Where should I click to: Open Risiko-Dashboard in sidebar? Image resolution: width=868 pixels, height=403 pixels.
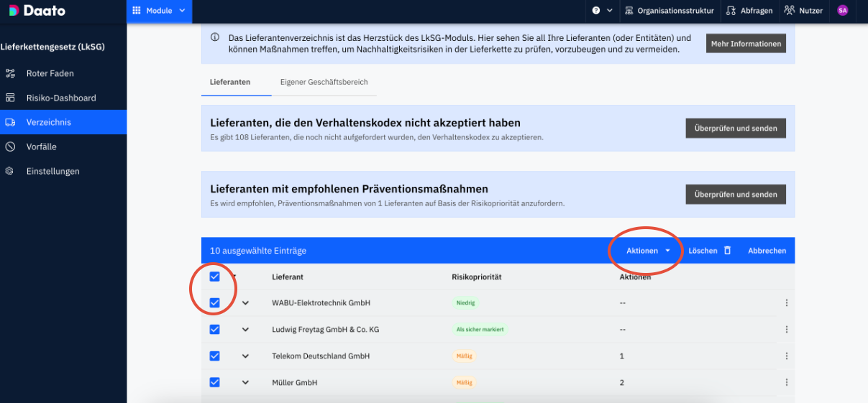63,98
